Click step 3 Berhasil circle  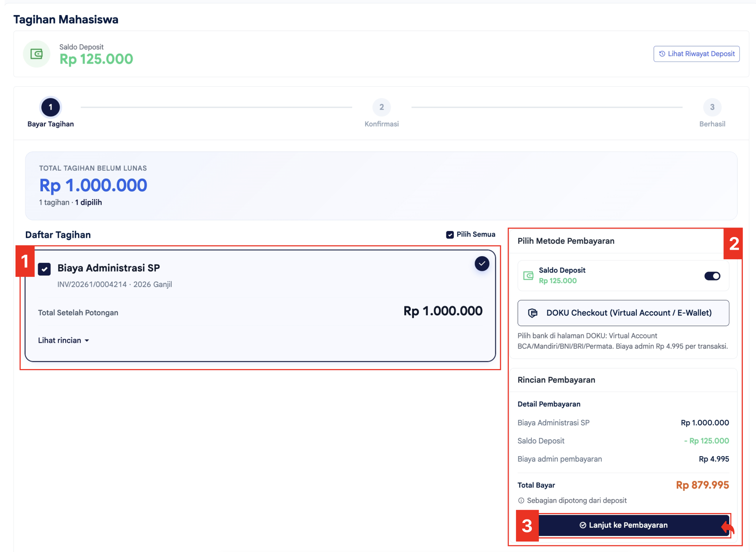click(712, 107)
